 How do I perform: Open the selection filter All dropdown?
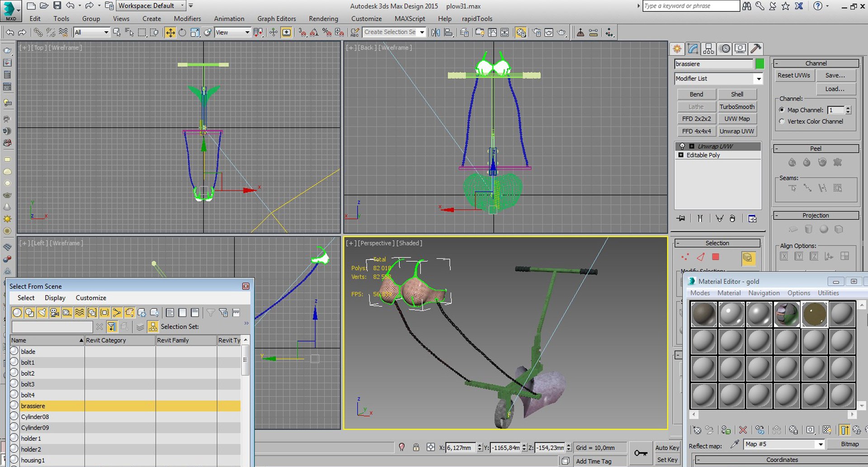coord(92,33)
